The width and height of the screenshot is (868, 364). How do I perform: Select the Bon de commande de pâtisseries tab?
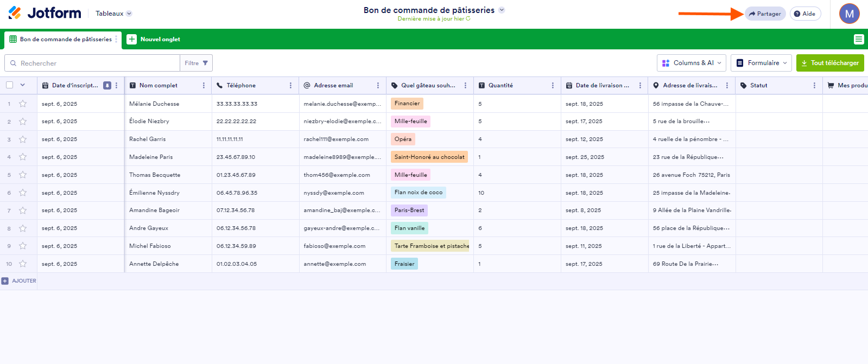61,39
